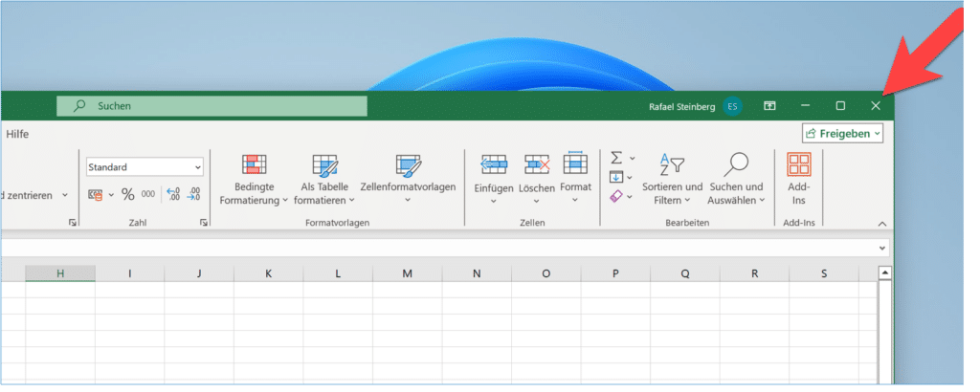Apply thousands separator (000) format
980x392 pixels.
click(x=148, y=194)
